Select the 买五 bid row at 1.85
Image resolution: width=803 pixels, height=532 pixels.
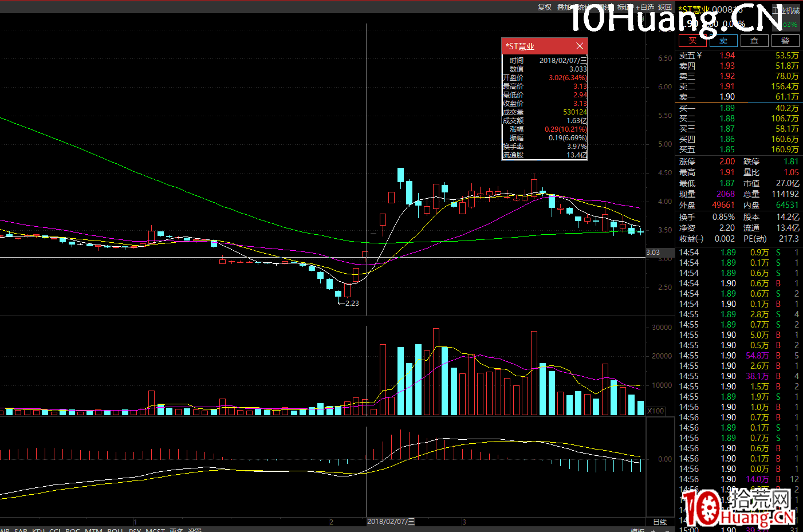pos(739,149)
